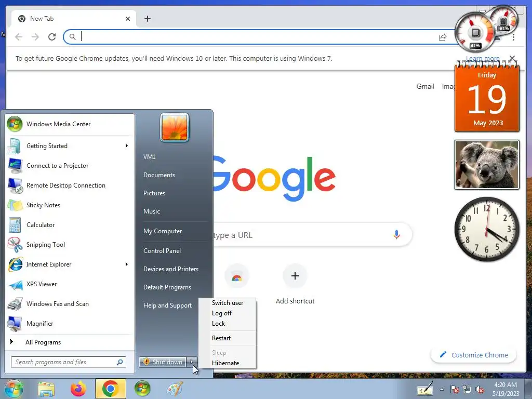Open the Gmail link
This screenshot has width=532, height=399.
[425, 87]
